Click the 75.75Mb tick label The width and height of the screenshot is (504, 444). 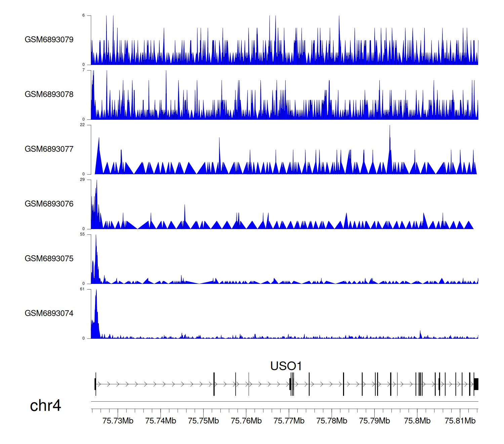203,421
